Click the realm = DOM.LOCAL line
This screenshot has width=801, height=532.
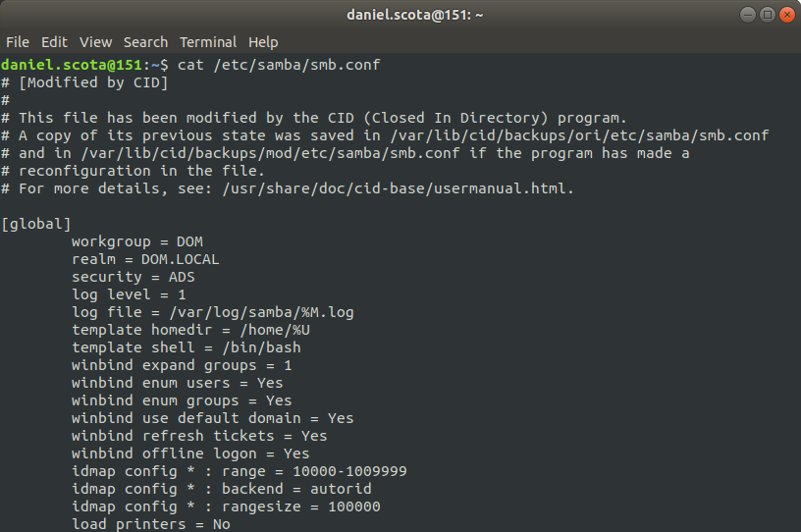[x=145, y=259]
